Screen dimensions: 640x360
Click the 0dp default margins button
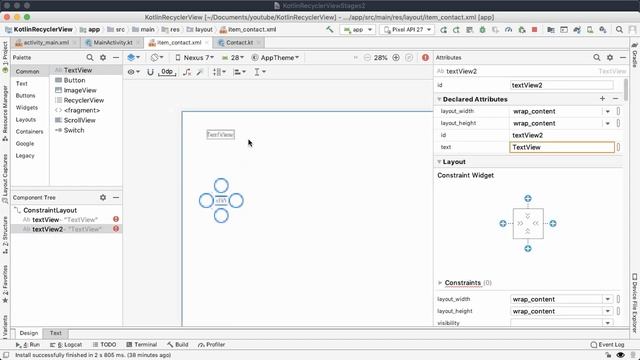[x=167, y=72]
